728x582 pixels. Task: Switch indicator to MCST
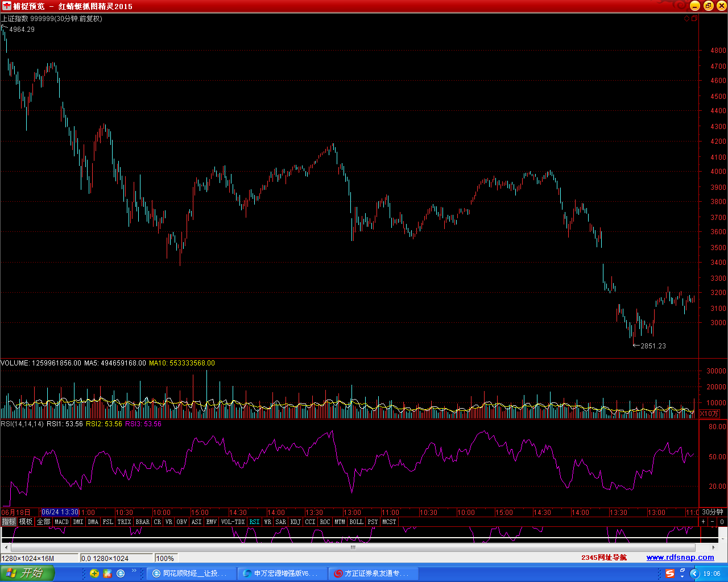[x=390, y=522]
